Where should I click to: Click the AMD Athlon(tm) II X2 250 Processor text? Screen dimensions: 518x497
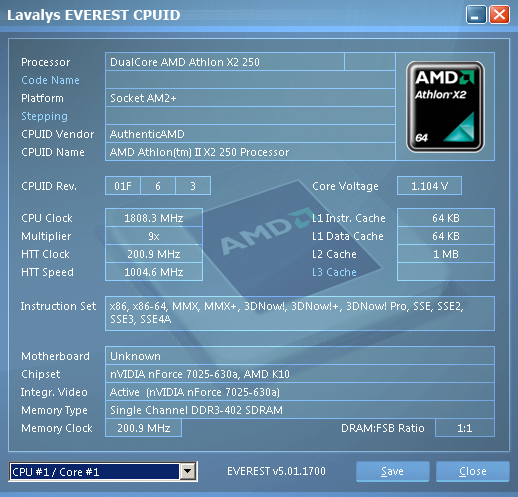click(x=199, y=152)
